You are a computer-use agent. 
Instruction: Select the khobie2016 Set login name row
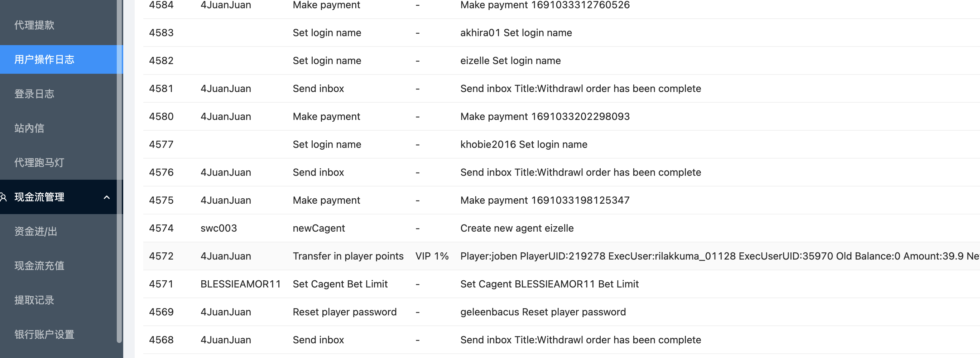pyautogui.click(x=523, y=144)
